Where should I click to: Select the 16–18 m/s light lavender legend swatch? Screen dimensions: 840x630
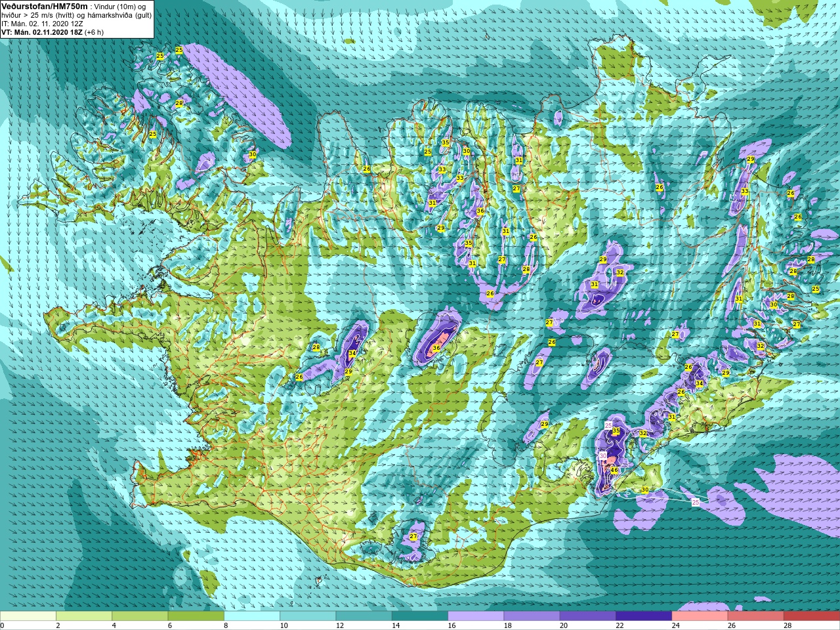[x=476, y=616]
